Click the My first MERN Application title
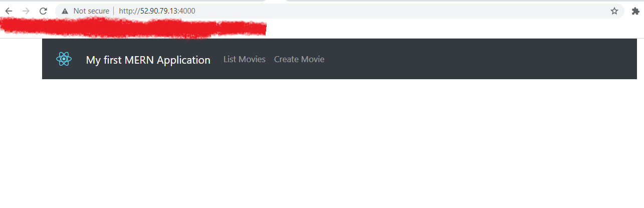 (148, 60)
